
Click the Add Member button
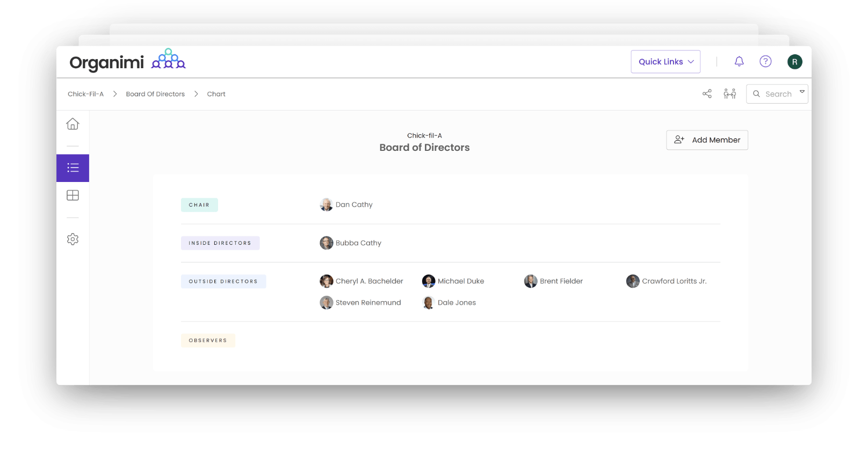pos(707,140)
